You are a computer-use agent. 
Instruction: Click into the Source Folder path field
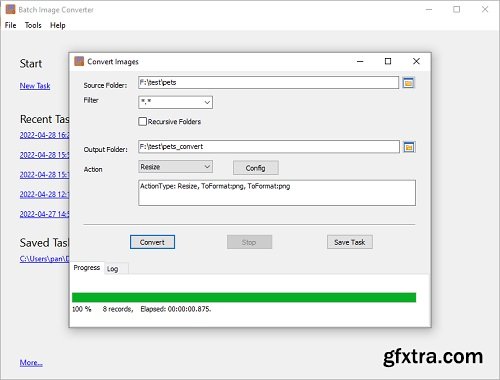pyautogui.click(x=268, y=82)
